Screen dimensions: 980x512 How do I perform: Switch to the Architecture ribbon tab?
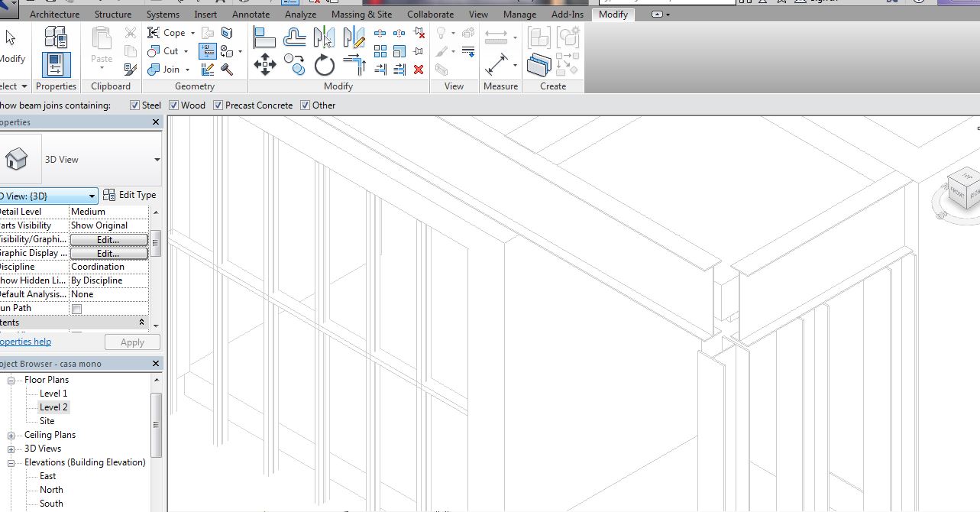(x=54, y=15)
